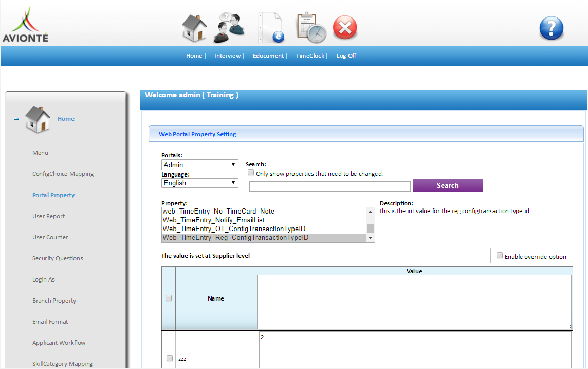588x369 pixels.
Task: Open SkillCategory Mapping in sidebar
Action: click(x=62, y=364)
